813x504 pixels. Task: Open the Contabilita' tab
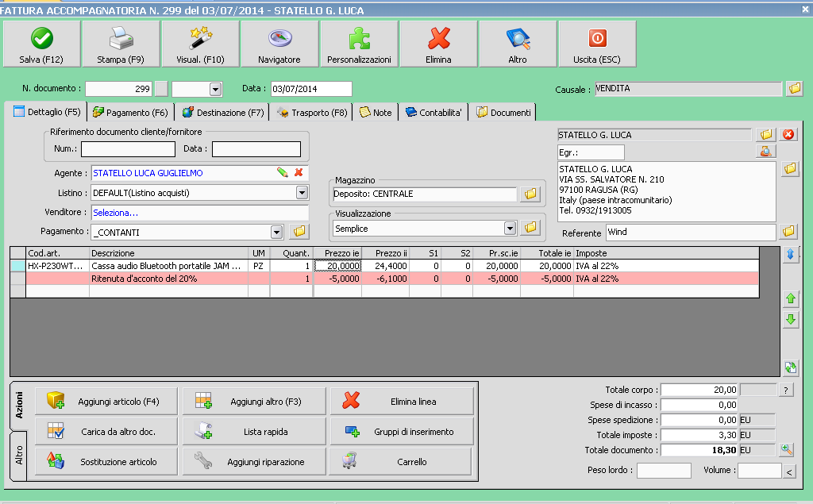pyautogui.click(x=433, y=113)
